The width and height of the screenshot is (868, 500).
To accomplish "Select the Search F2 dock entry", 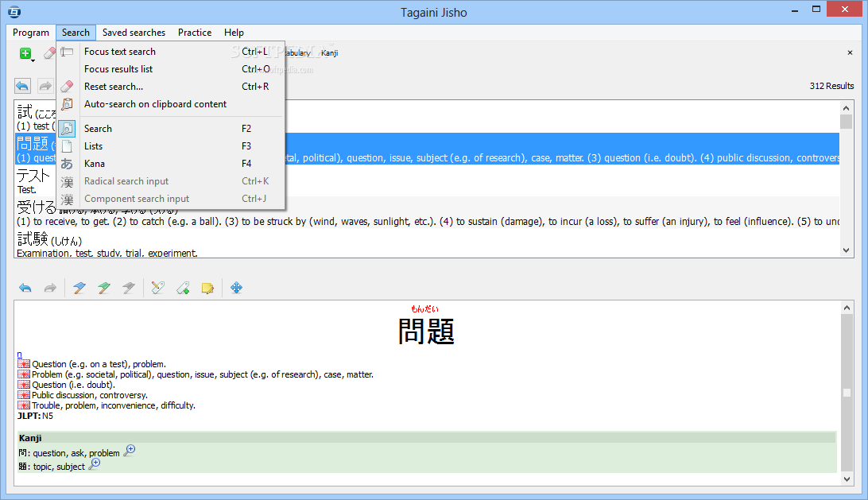I will pos(171,129).
